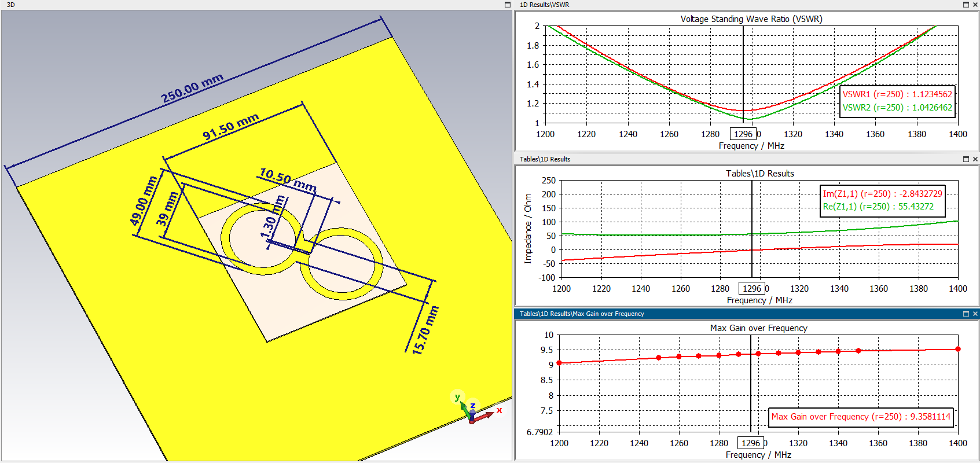
Task: Select the 250.00 mm dimension label
Action: click(x=192, y=88)
